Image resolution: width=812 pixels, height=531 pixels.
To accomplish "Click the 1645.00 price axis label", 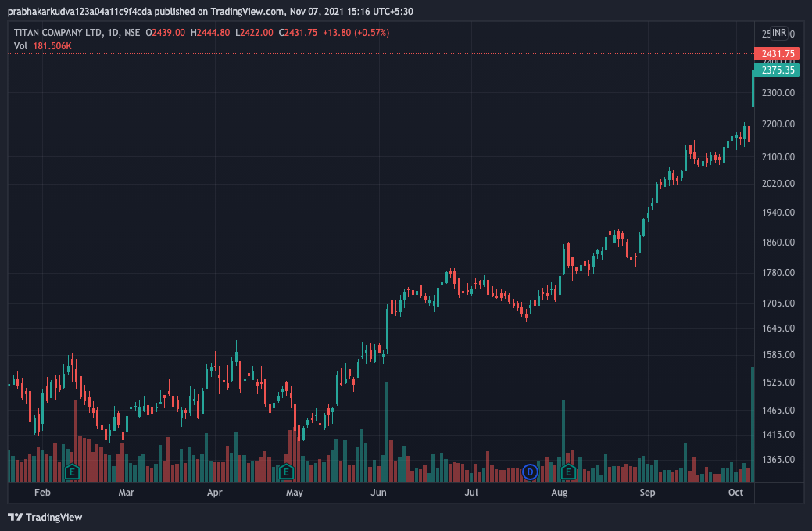I will pyautogui.click(x=778, y=328).
